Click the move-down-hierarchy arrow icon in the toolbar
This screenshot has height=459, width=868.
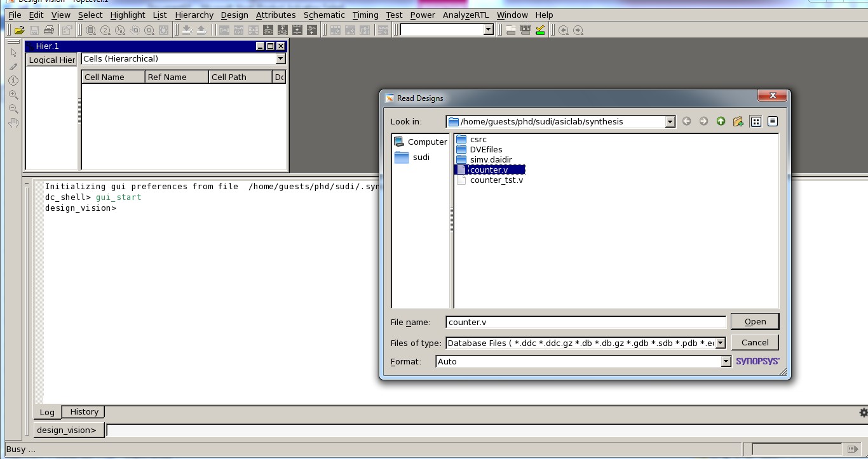click(x=186, y=30)
